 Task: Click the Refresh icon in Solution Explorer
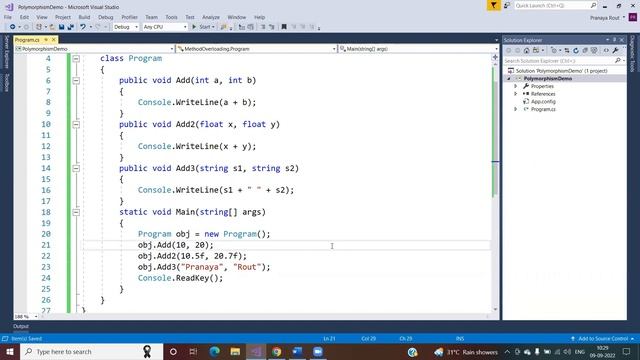(x=576, y=51)
